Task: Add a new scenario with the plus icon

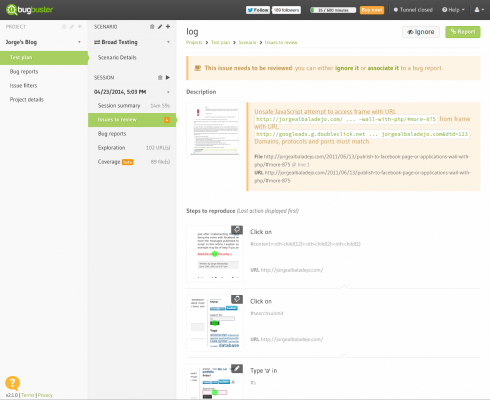Action: pos(168,27)
